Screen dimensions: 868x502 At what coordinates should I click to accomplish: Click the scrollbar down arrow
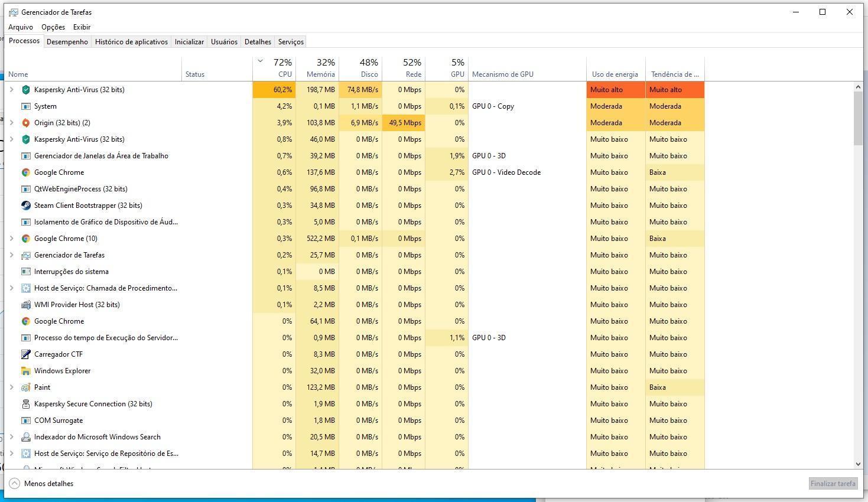point(859,464)
